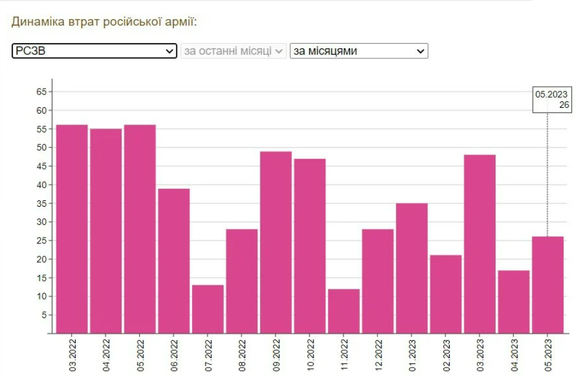Click the 01.2023 bar
This screenshot has width=586, height=392.
(x=412, y=268)
